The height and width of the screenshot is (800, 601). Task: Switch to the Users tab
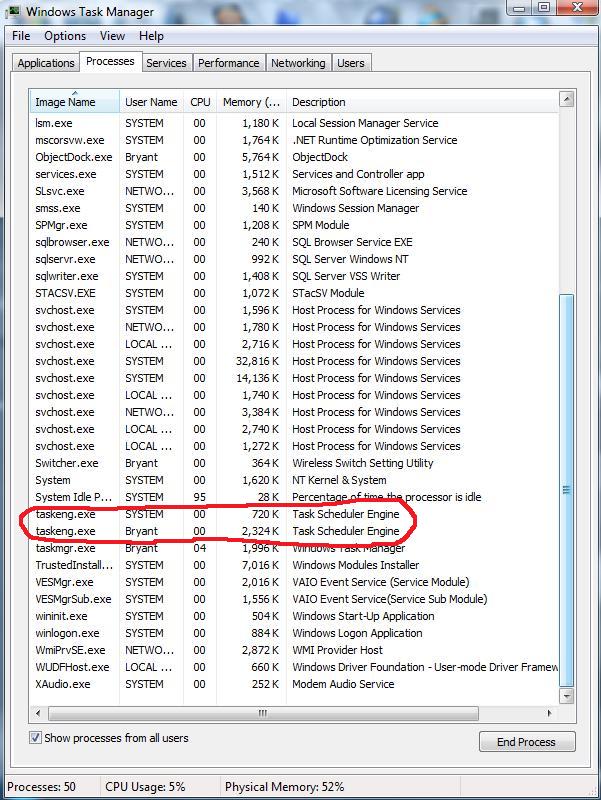[x=351, y=63]
